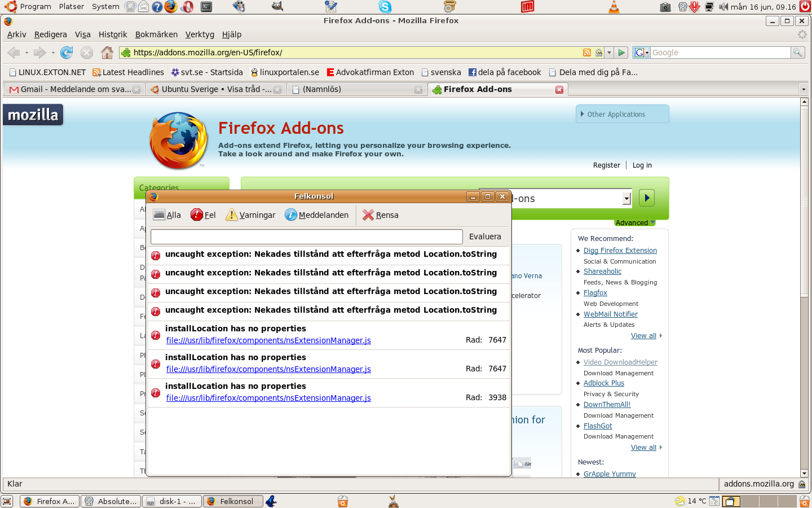The image size is (812, 508).
Task: Click the volume speaker icon in panel
Action: [723, 7]
